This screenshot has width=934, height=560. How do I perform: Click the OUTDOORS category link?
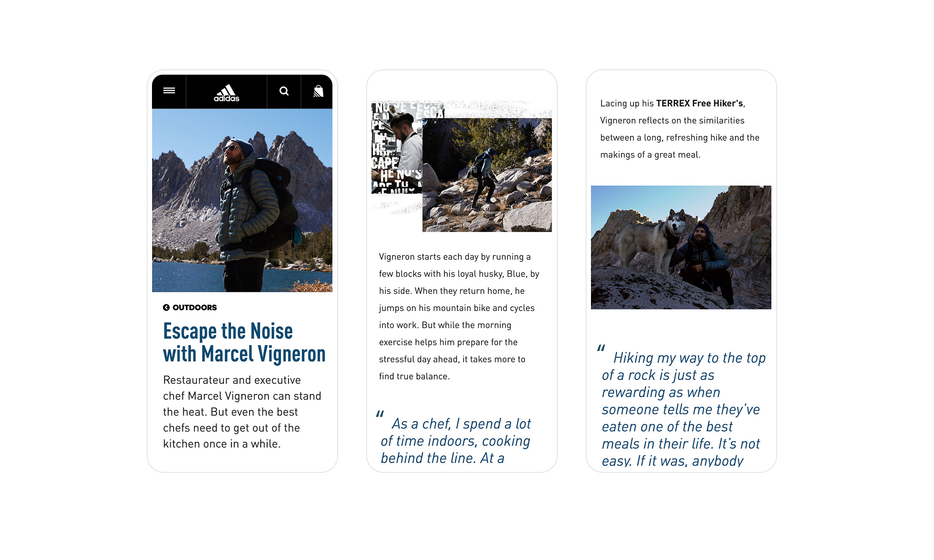point(194,308)
